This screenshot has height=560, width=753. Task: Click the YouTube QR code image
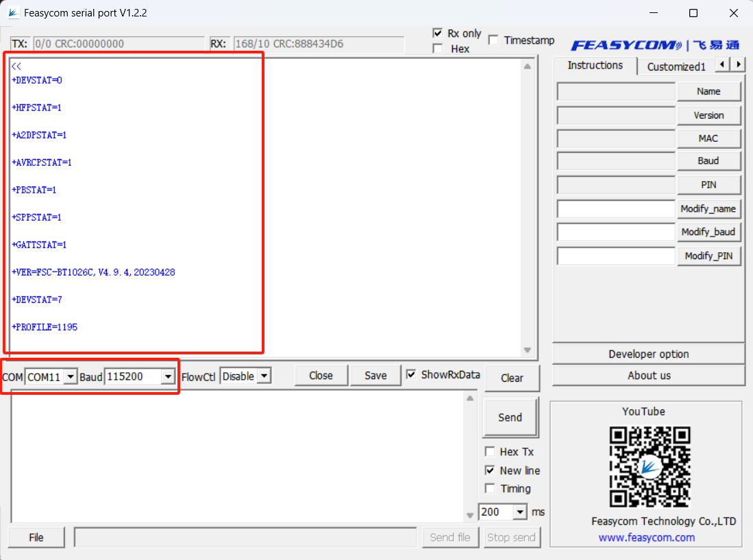tap(650, 466)
